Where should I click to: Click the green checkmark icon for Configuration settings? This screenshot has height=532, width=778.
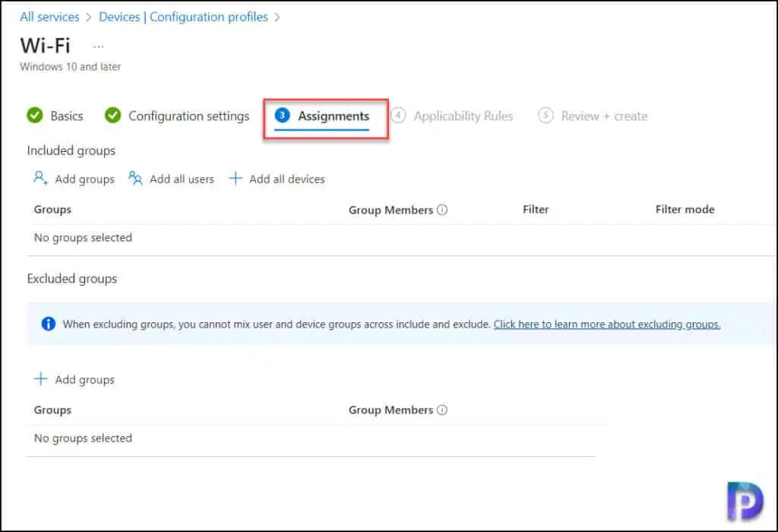[112, 115]
